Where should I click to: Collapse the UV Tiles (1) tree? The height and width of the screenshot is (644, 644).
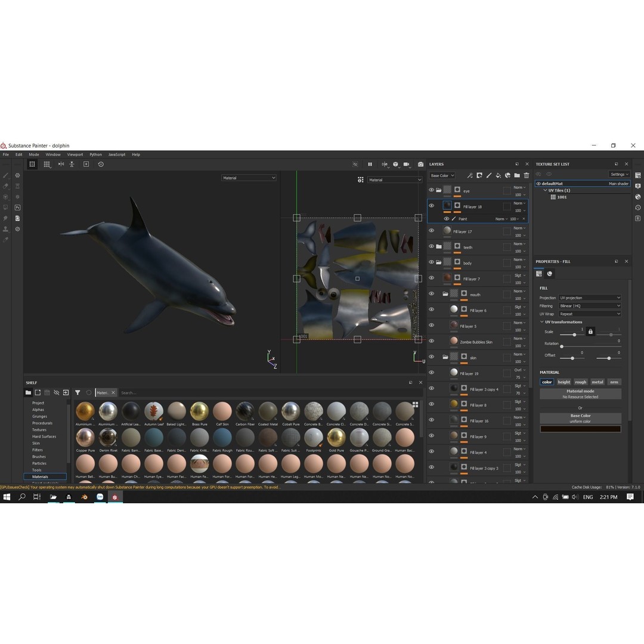click(545, 190)
